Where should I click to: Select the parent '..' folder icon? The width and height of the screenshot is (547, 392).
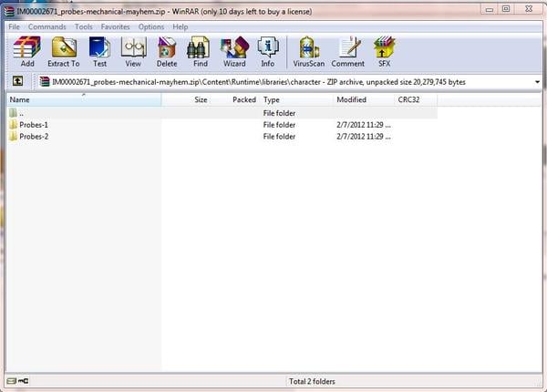point(14,113)
